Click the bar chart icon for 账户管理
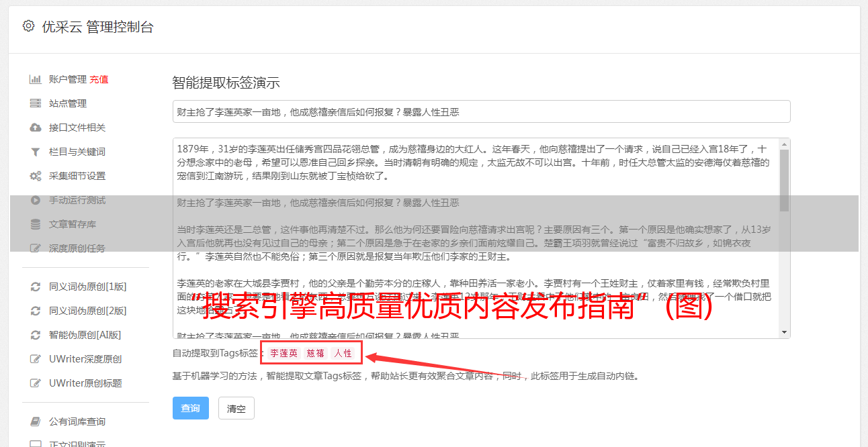The image size is (868, 447). 36,79
